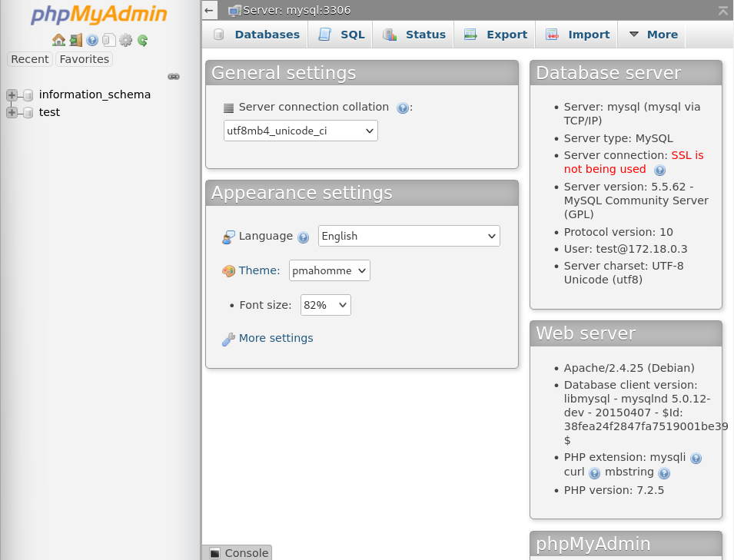Reload navigation panel green refresh icon
The height and width of the screenshot is (560, 734).
point(142,41)
